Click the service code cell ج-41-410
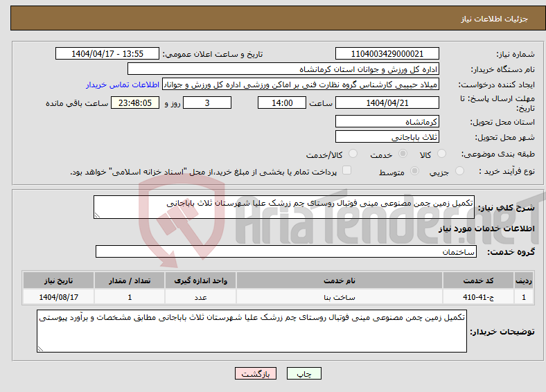Screen dimensions: 546x392 (479, 297)
